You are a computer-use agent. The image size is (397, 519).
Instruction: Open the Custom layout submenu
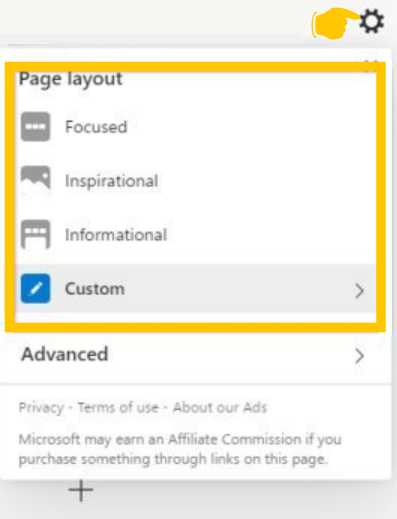click(x=195, y=289)
